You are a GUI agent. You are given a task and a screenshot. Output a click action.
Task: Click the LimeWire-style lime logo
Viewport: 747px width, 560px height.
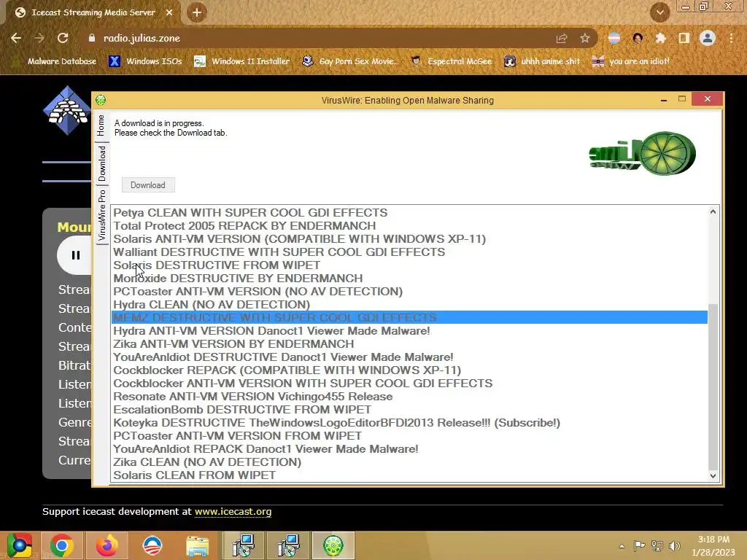click(x=642, y=153)
